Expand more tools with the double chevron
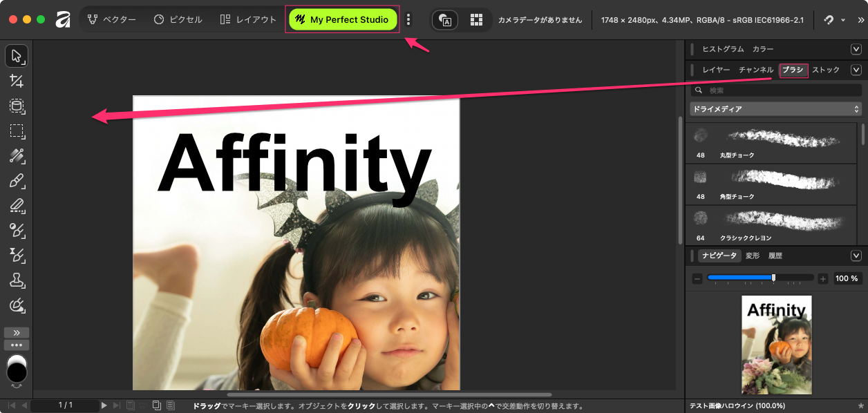This screenshot has height=413, width=868. tap(17, 332)
